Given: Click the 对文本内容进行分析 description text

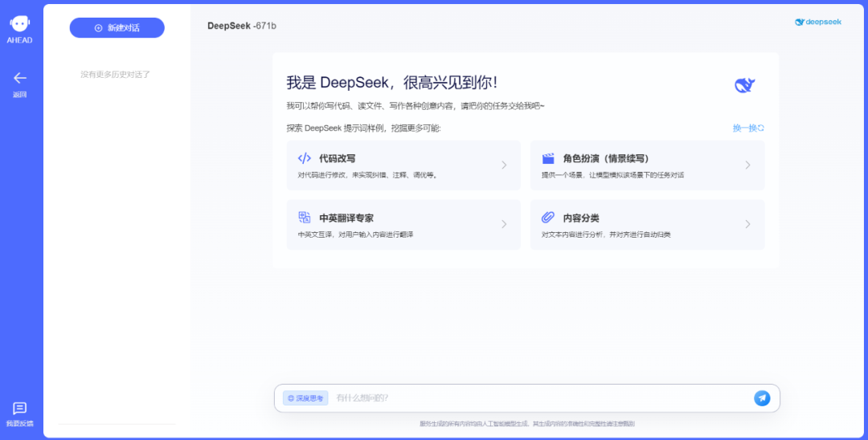Looking at the screenshot, I should [606, 234].
